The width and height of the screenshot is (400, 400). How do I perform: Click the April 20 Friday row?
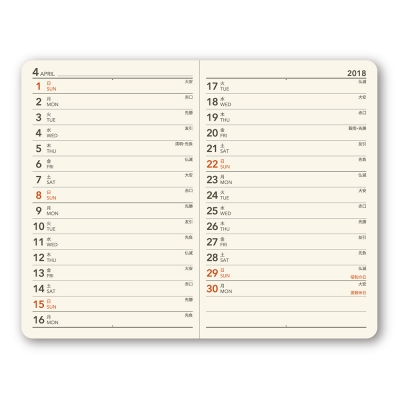point(286,133)
